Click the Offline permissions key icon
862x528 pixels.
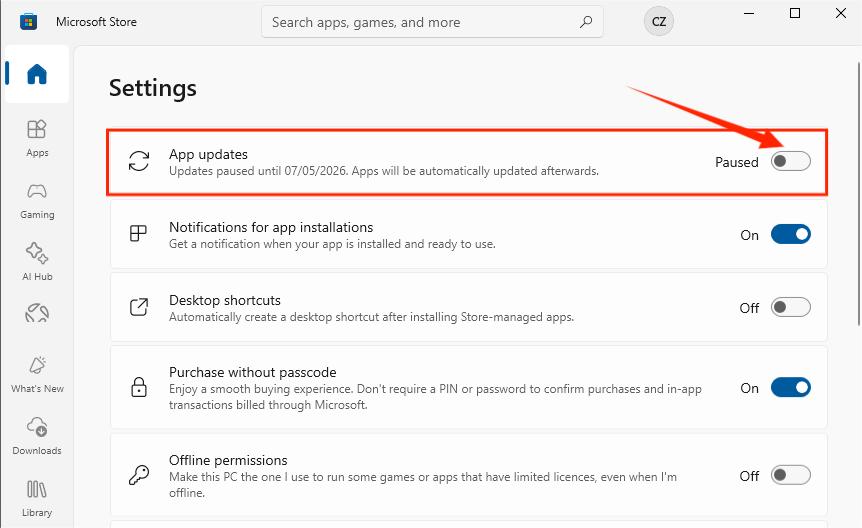click(x=139, y=475)
